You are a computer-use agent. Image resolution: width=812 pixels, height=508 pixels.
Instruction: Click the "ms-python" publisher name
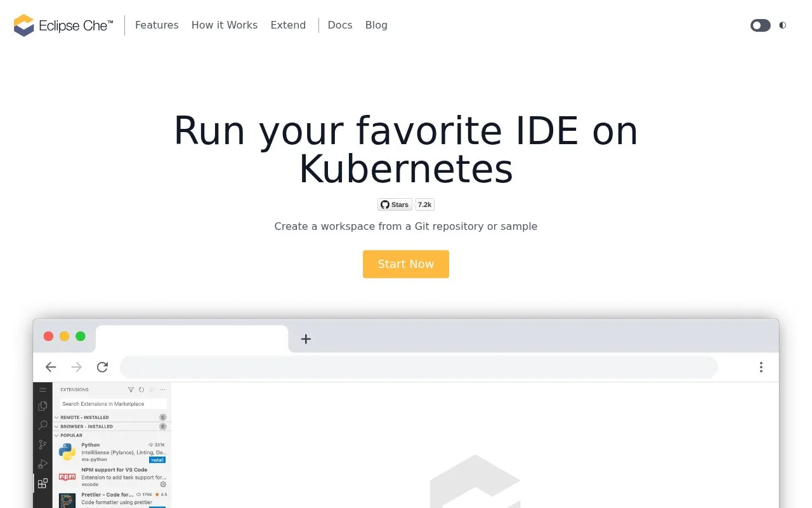pyautogui.click(x=94, y=459)
